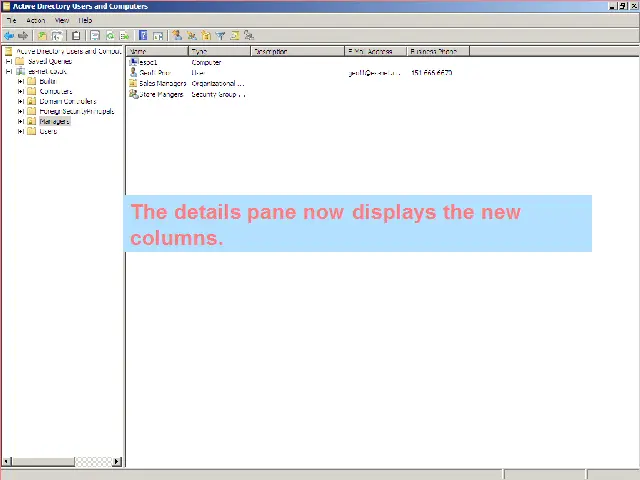The image size is (640, 480).
Task: Sort by the Description column header
Action: point(298,51)
